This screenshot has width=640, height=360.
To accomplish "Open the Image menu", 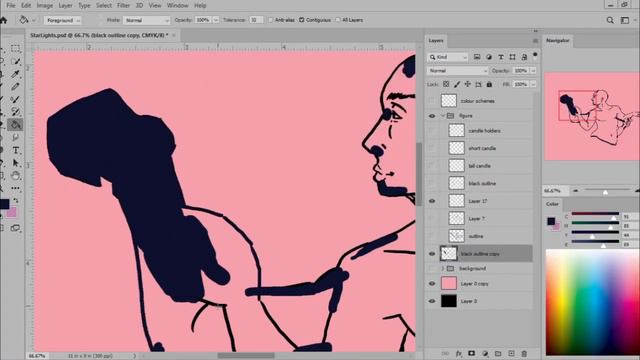I will (x=44, y=5).
